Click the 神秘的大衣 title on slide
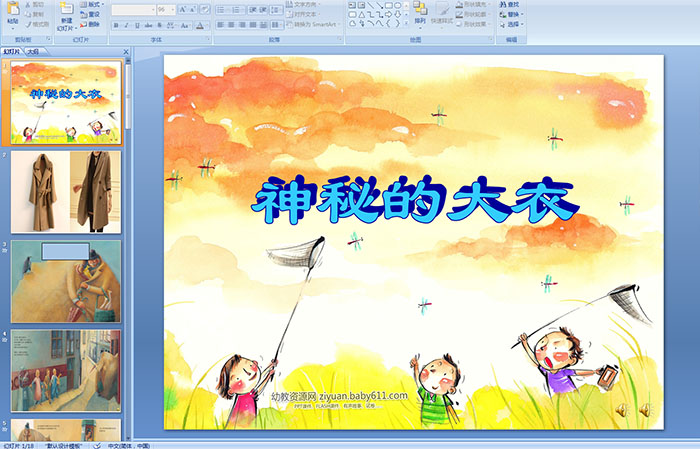The height and width of the screenshot is (449, 700). (x=415, y=199)
